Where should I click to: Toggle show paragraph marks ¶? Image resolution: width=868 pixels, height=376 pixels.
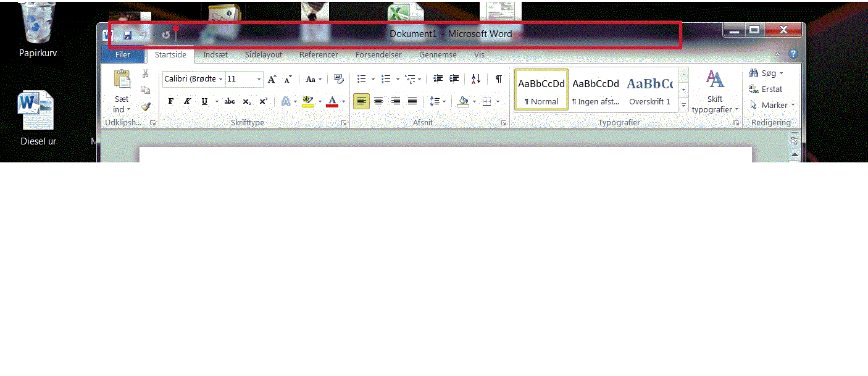[x=498, y=79]
